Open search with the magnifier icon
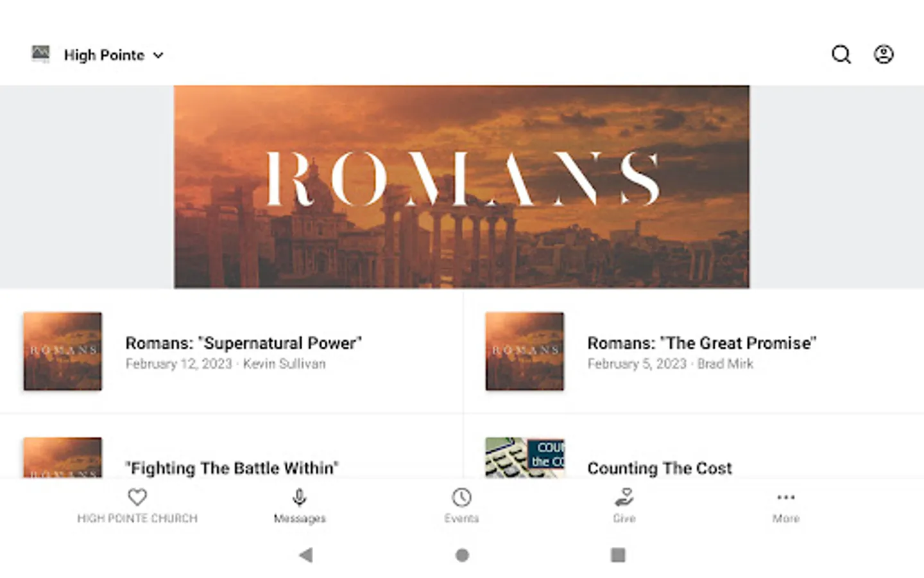 [x=841, y=55]
